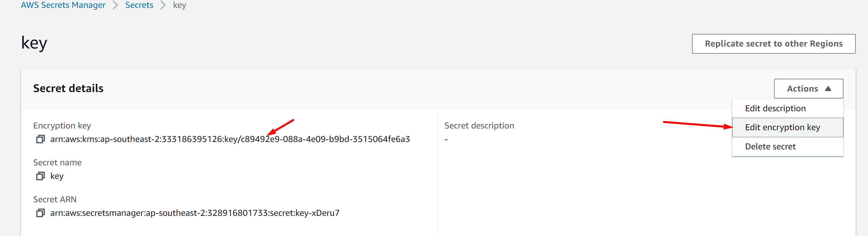Navigate to AWS Secrets Manager breadcrumb
The width and height of the screenshot is (868, 236).
[x=63, y=5]
